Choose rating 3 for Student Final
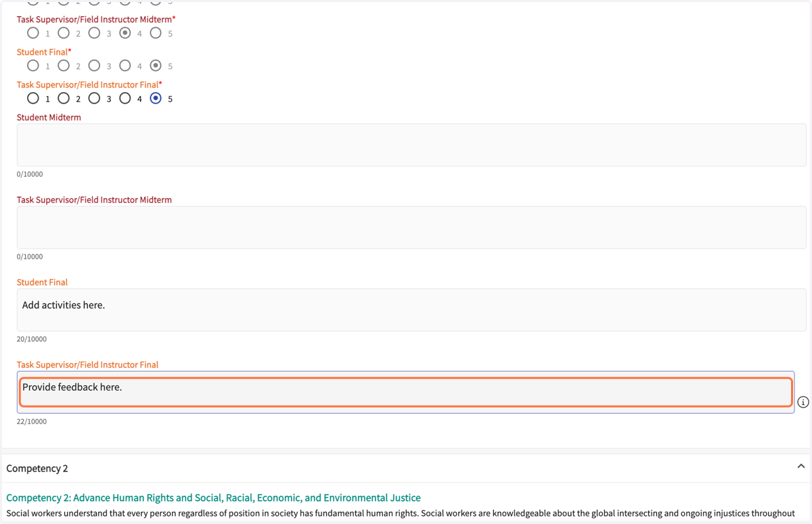812x524 pixels. click(95, 66)
